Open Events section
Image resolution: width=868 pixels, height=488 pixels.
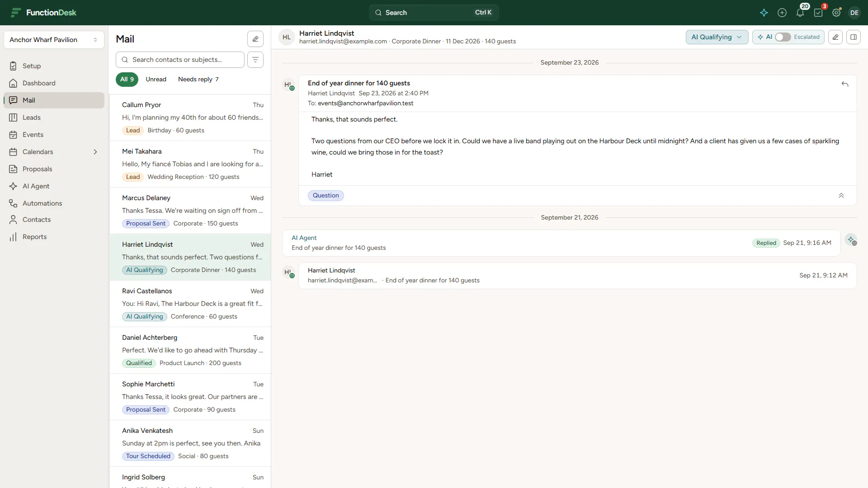click(x=54, y=135)
